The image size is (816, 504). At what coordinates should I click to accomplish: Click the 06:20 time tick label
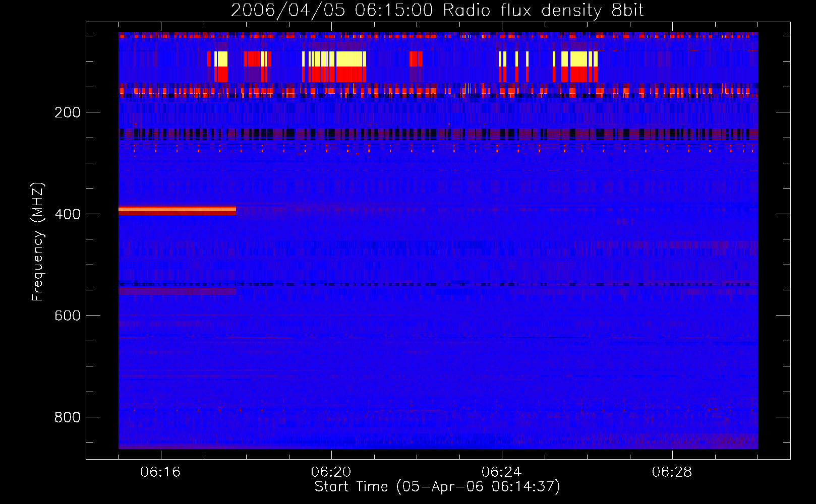pyautogui.click(x=331, y=472)
